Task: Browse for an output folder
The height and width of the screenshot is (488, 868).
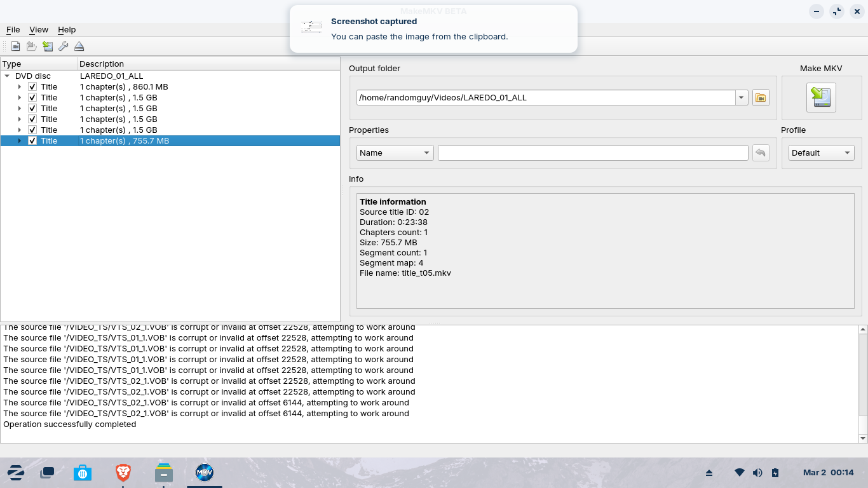Action: (x=761, y=97)
